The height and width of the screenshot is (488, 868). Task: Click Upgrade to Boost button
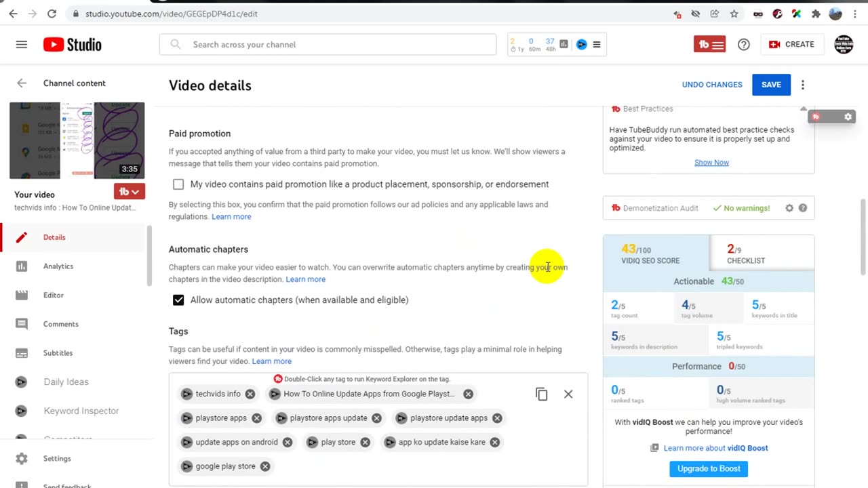point(708,468)
